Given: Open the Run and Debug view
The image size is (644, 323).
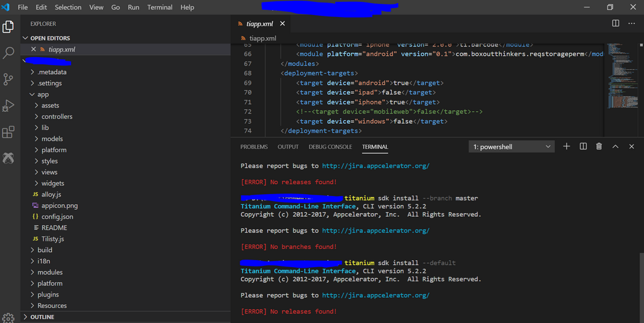Looking at the screenshot, I should pyautogui.click(x=8, y=106).
